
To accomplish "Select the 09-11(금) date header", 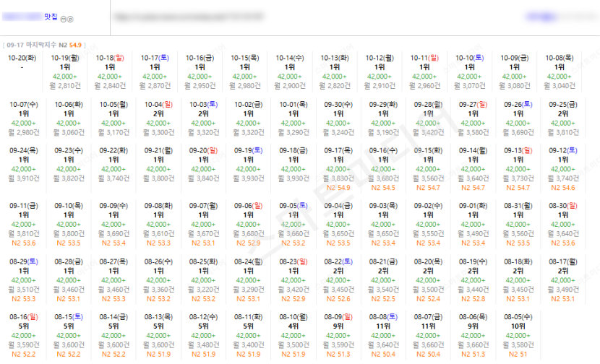I will [24, 206].
